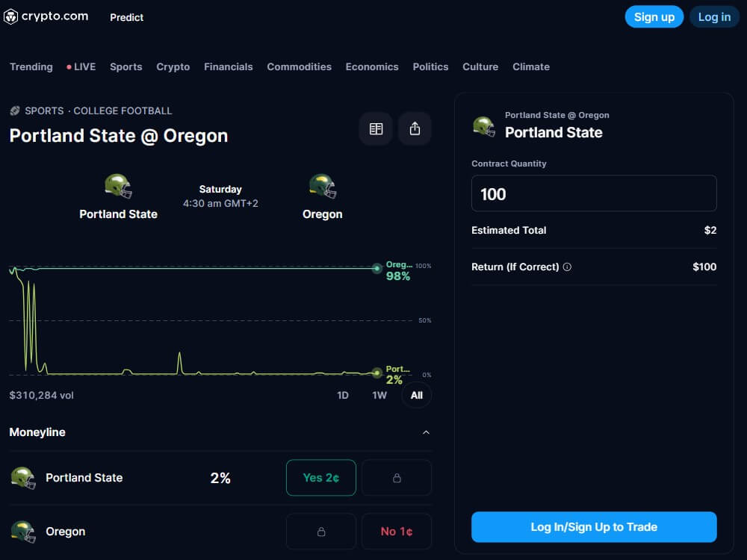Click the No 1¢ button for Oregon
747x560 pixels.
click(x=397, y=532)
